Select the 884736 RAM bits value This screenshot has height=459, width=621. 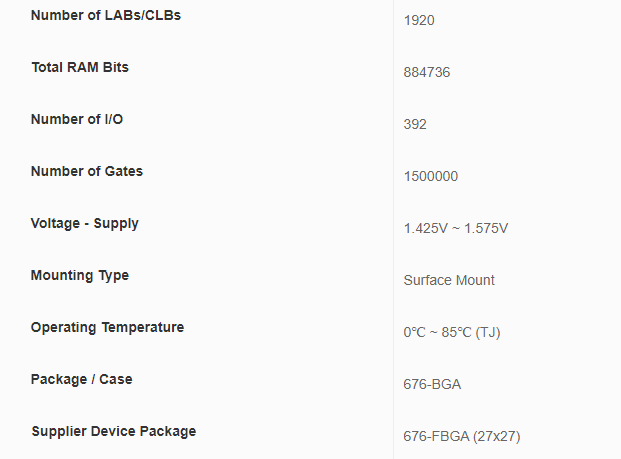(x=427, y=72)
